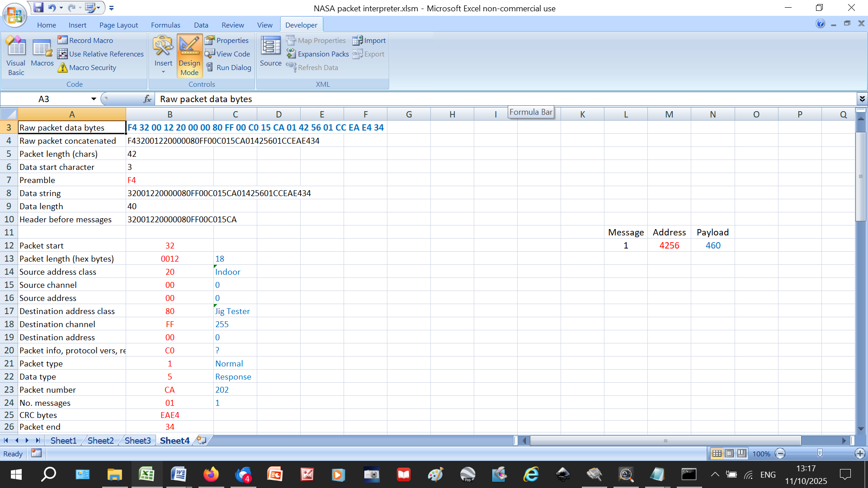Click the Record Macro icon
This screenshot has height=488, width=868.
[62, 40]
